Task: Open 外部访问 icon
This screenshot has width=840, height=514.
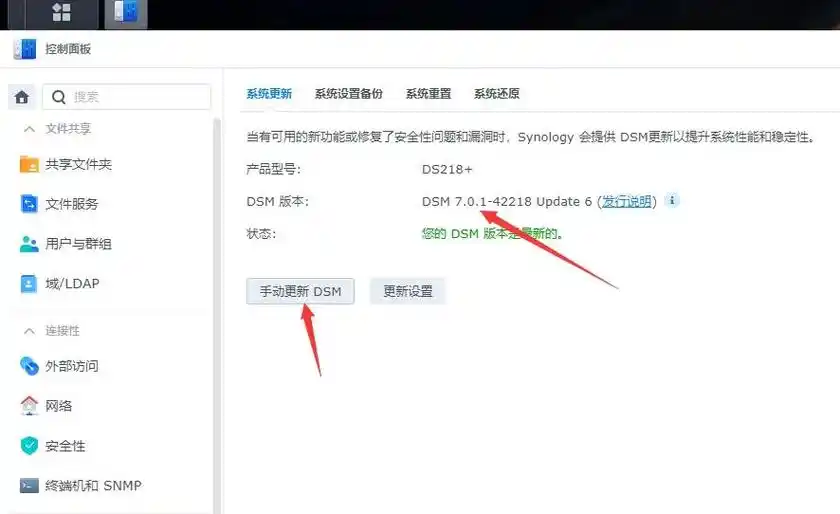Action: click(x=29, y=366)
